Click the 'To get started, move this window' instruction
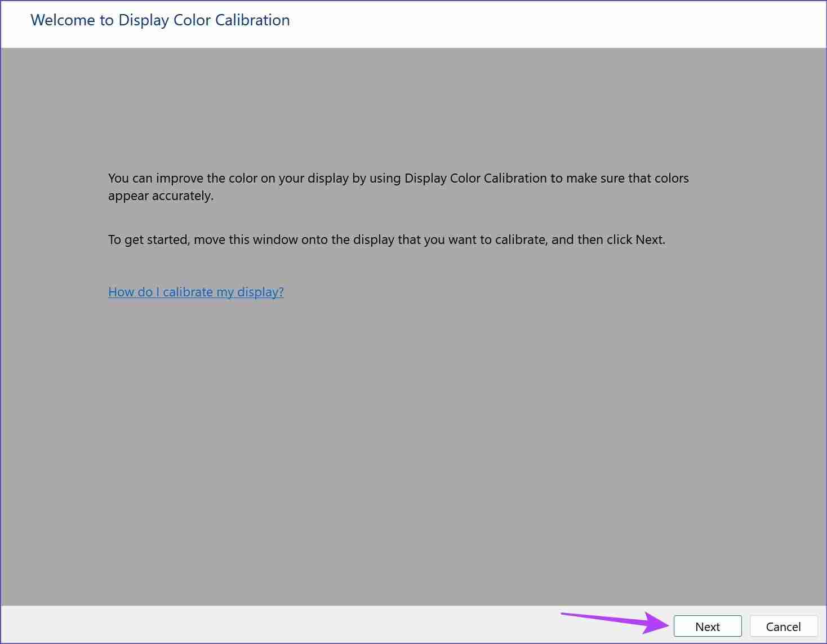 [386, 239]
